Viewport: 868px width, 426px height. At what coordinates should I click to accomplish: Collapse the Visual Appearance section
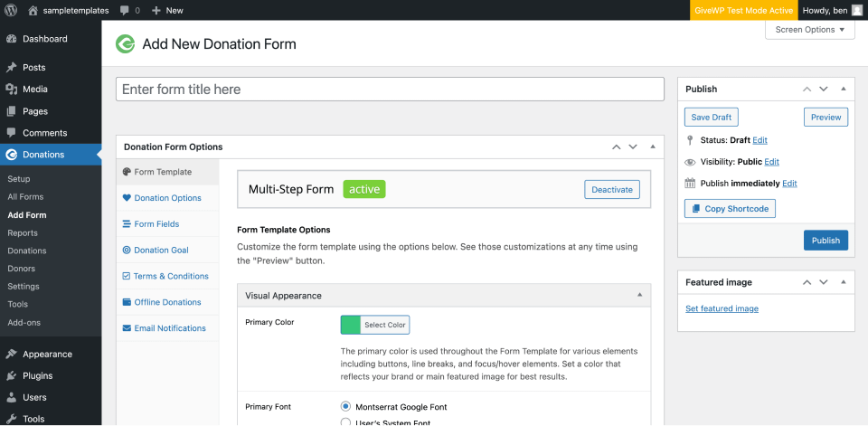click(639, 295)
